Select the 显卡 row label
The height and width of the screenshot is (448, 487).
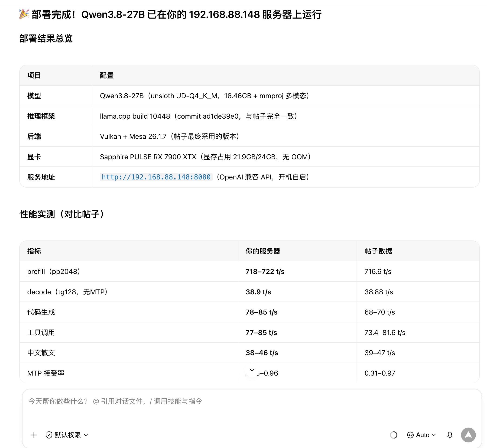click(34, 157)
